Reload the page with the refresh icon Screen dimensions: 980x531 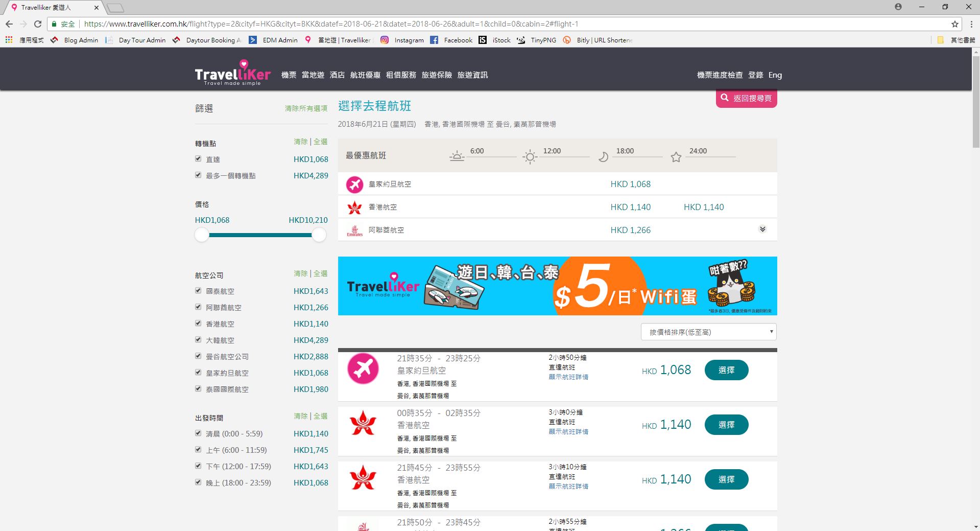[38, 24]
